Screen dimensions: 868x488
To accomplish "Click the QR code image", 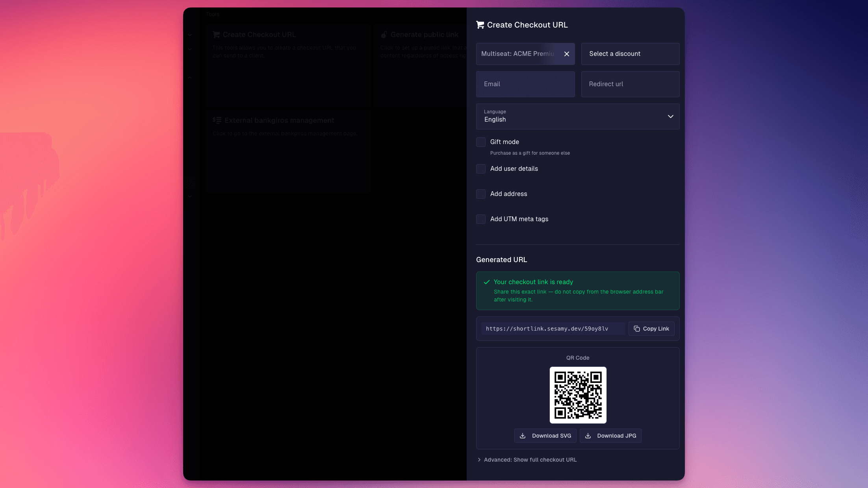I will [578, 395].
